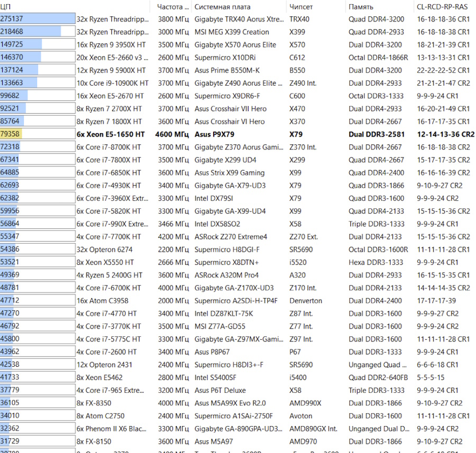Click the AMD890GX Int. chipset cell
The width and height of the screenshot is (476, 453).
click(x=313, y=429)
